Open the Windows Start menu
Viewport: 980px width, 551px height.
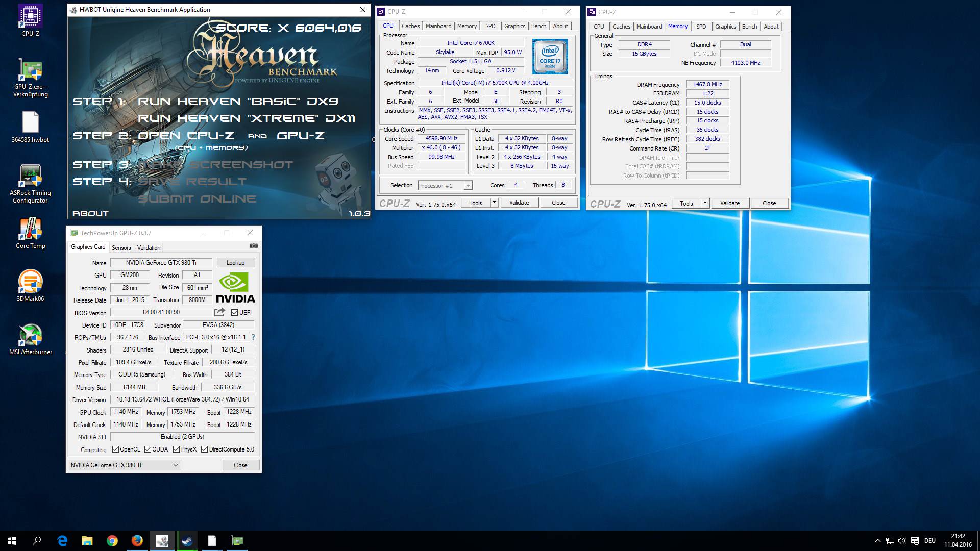[x=12, y=541]
